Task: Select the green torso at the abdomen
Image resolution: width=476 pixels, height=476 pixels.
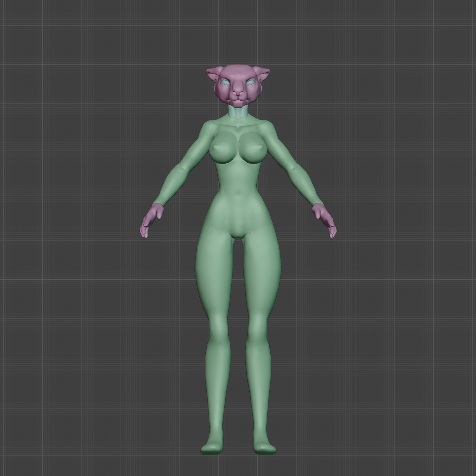Action: 238,182
